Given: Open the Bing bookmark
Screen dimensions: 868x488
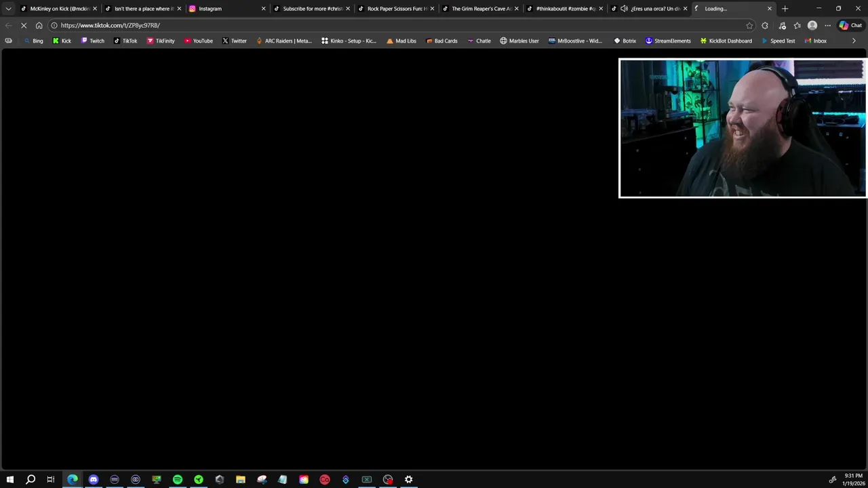Looking at the screenshot, I should pos(33,41).
